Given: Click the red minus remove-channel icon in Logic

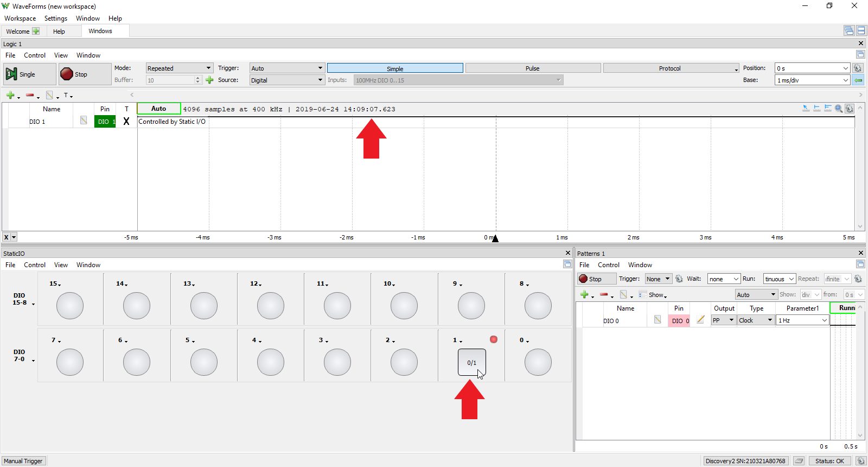Looking at the screenshot, I should tap(30, 96).
